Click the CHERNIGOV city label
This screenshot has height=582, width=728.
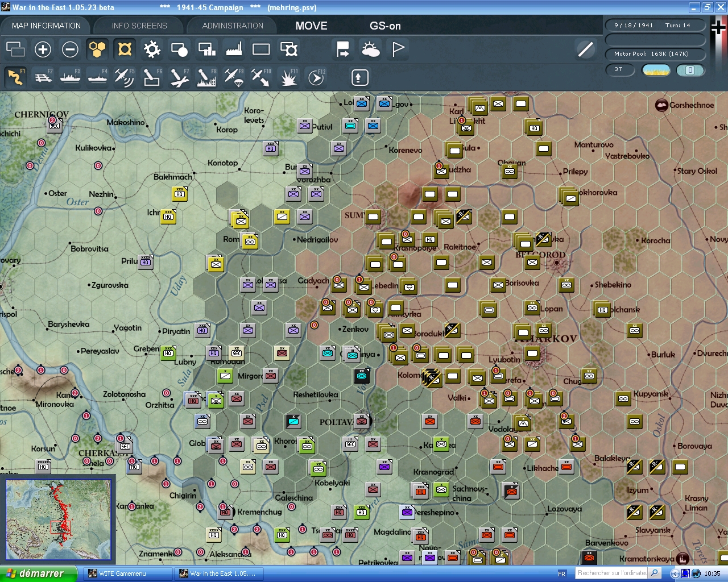(42, 114)
